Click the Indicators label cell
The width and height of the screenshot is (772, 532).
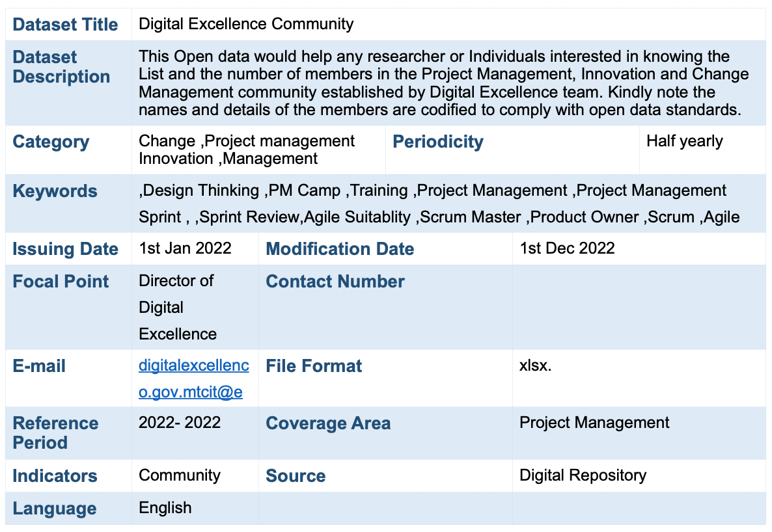pyautogui.click(x=55, y=476)
